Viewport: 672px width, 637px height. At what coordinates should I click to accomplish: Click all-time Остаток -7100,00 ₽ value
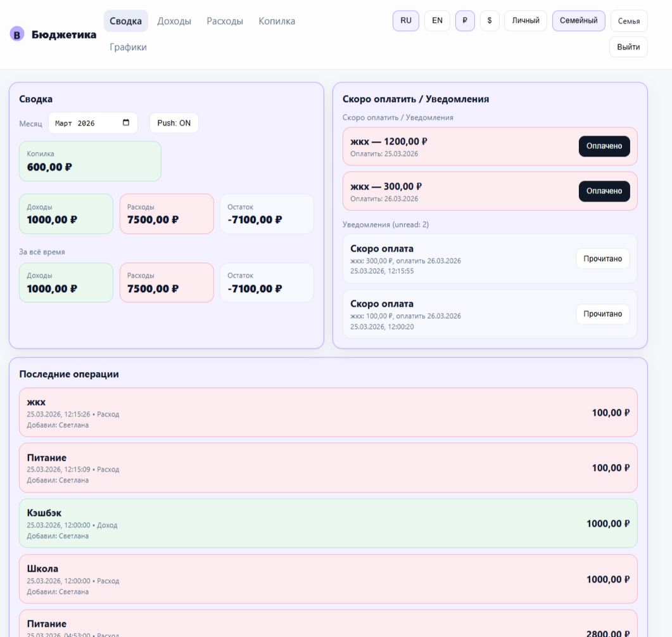point(255,288)
